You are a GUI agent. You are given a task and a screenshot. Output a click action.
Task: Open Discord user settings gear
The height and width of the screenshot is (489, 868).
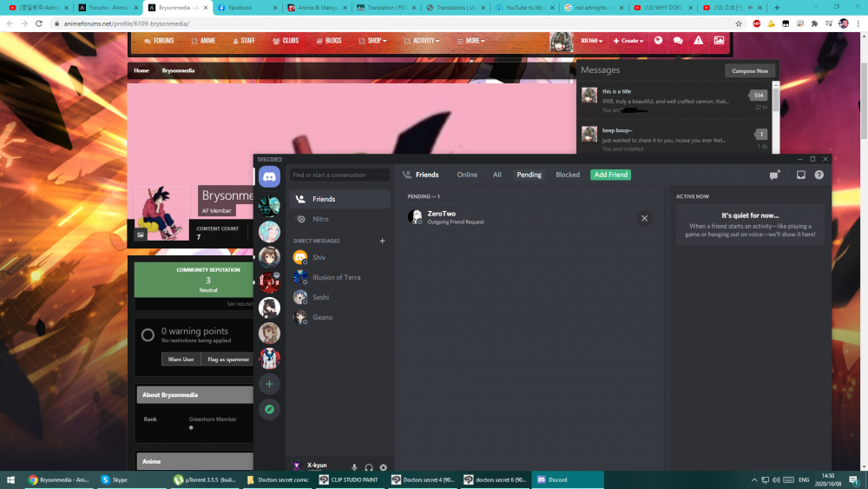pos(383,466)
